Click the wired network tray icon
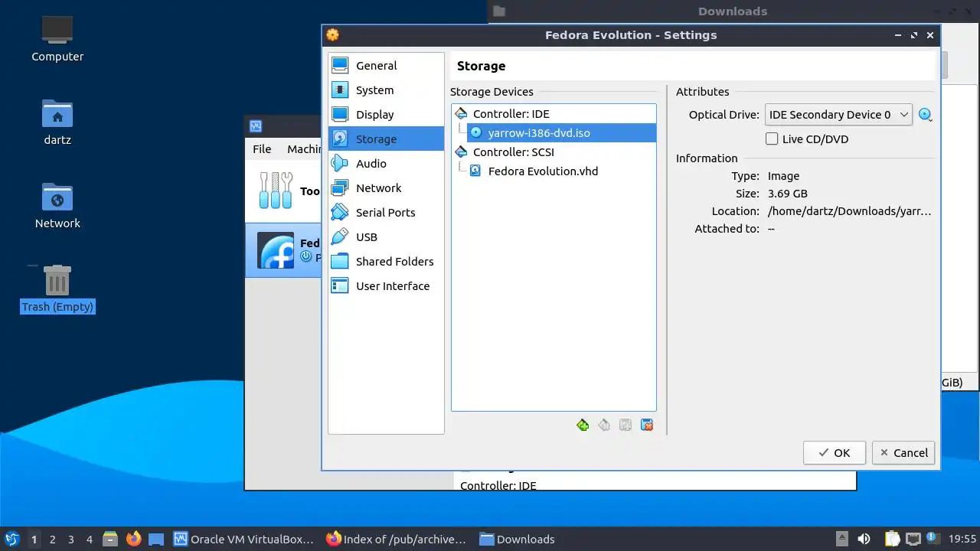The width and height of the screenshot is (980, 551). coord(913,540)
